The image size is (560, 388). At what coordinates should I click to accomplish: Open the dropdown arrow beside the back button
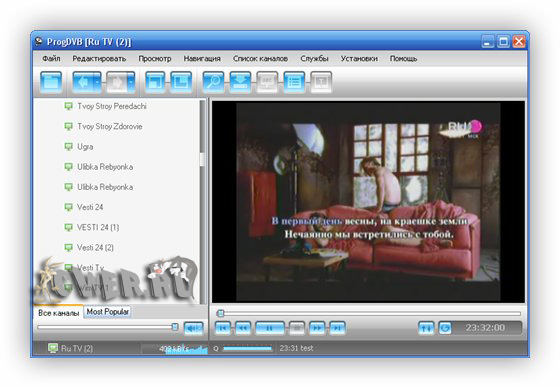pos(98,82)
